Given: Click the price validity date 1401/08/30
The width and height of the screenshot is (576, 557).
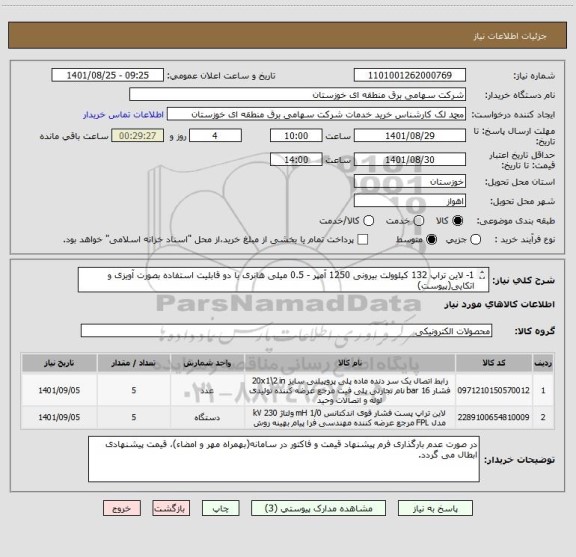Looking at the screenshot, I should tap(410, 159).
